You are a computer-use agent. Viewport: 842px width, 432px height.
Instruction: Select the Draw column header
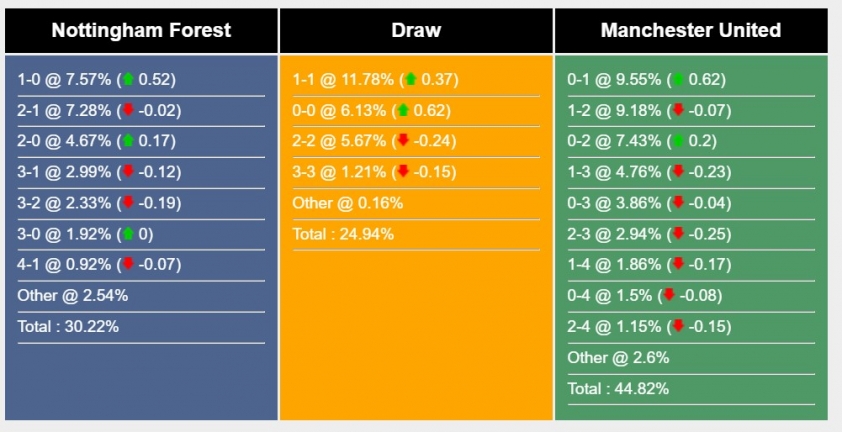tap(416, 31)
